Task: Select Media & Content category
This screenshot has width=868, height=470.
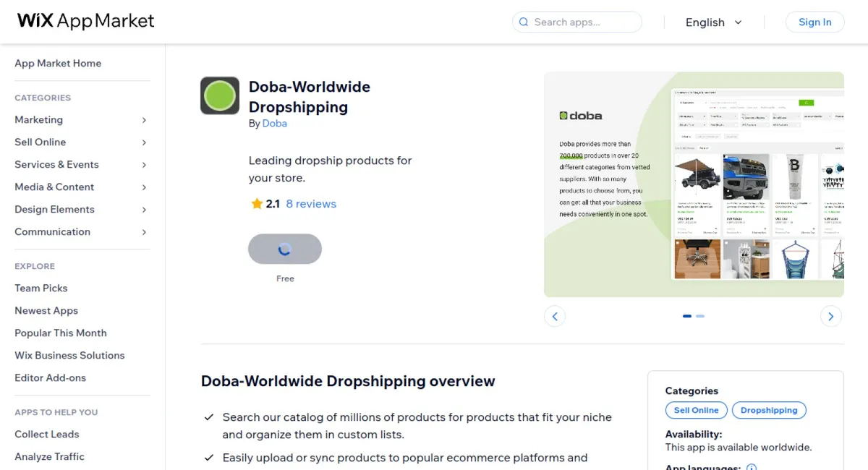Action: 54,187
